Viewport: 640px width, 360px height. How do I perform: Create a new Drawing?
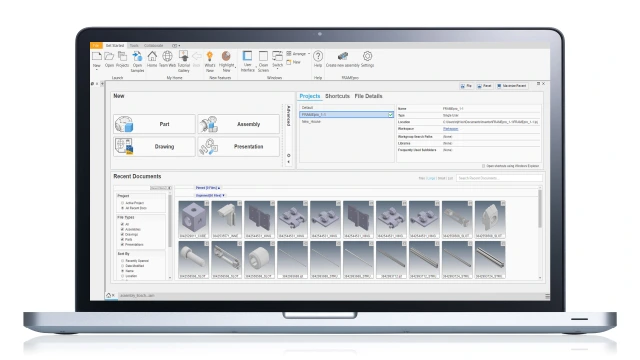[154, 147]
